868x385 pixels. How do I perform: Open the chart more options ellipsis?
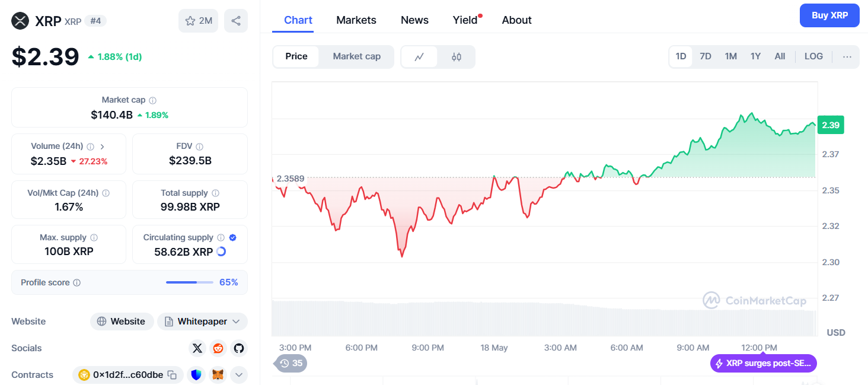[847, 57]
